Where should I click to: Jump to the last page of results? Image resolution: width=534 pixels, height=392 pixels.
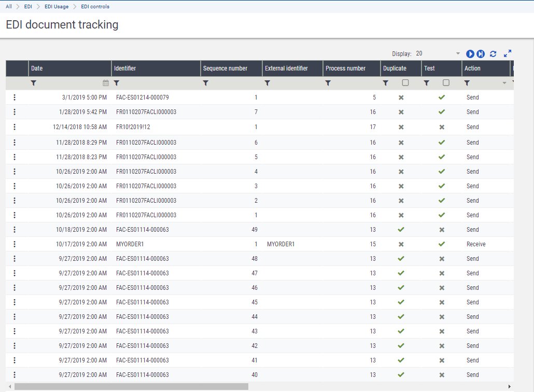click(x=481, y=54)
